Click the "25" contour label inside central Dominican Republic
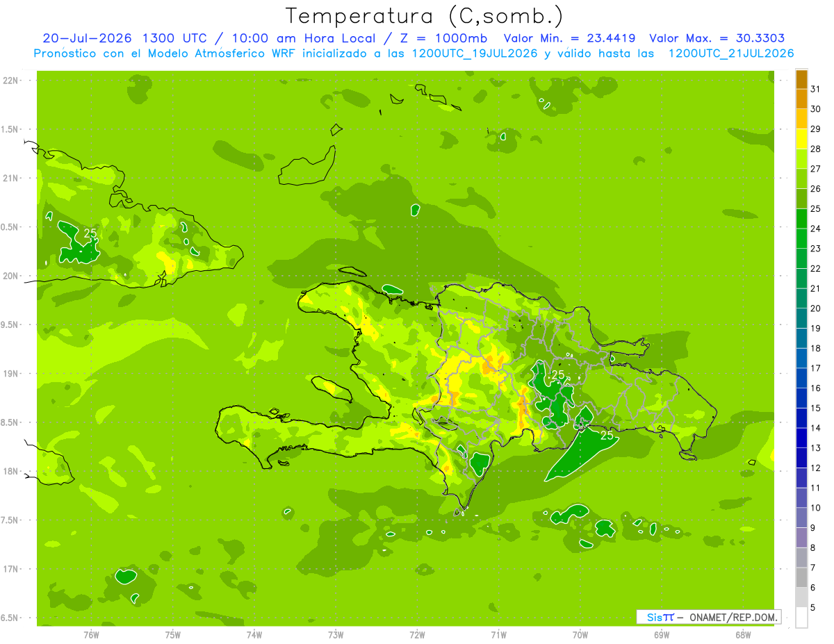This screenshot has width=834, height=644. click(558, 375)
